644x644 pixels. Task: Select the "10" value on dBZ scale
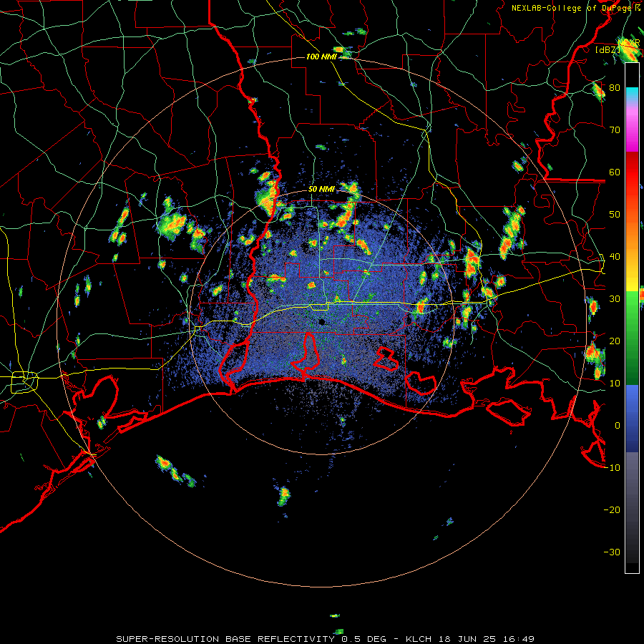(615, 384)
